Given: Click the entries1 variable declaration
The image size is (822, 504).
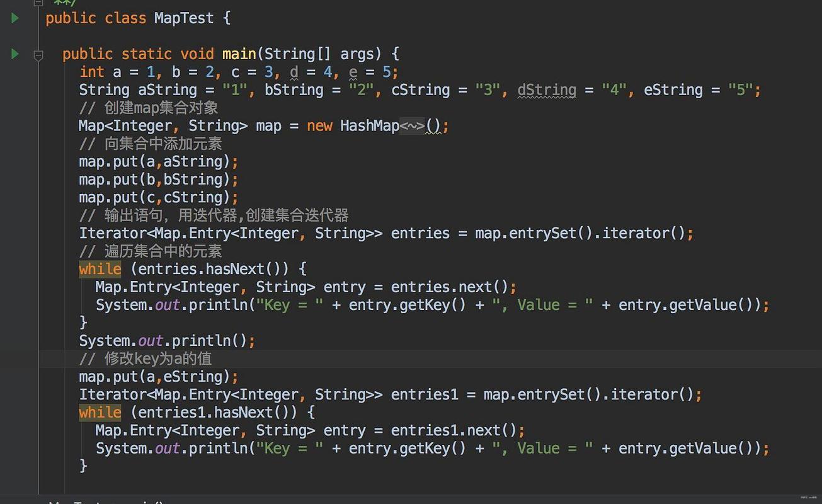Looking at the screenshot, I should (x=425, y=395).
